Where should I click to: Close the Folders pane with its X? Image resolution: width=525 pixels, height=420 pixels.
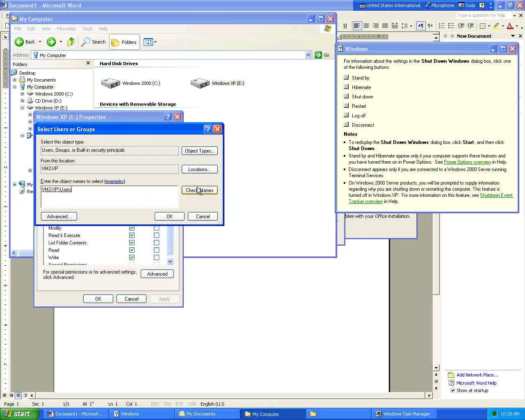pos(88,63)
